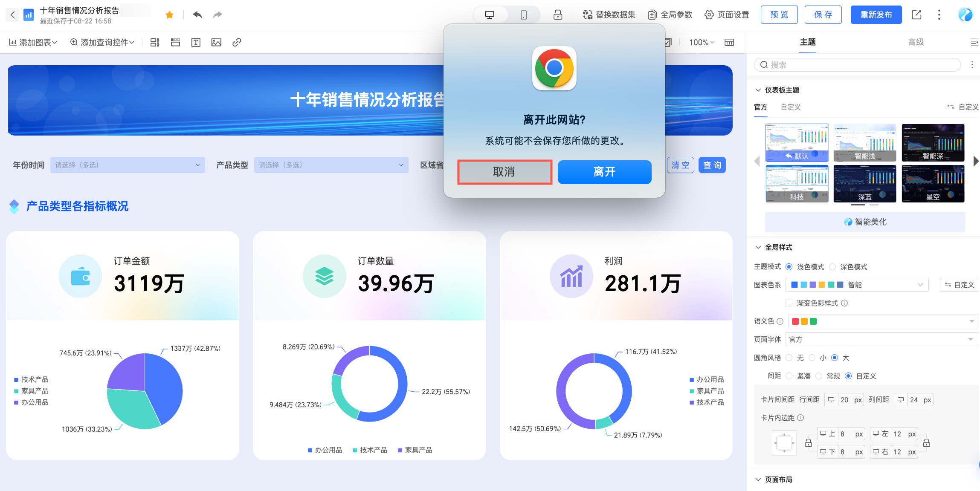Click the lock icon linking left-right padding

point(926,443)
